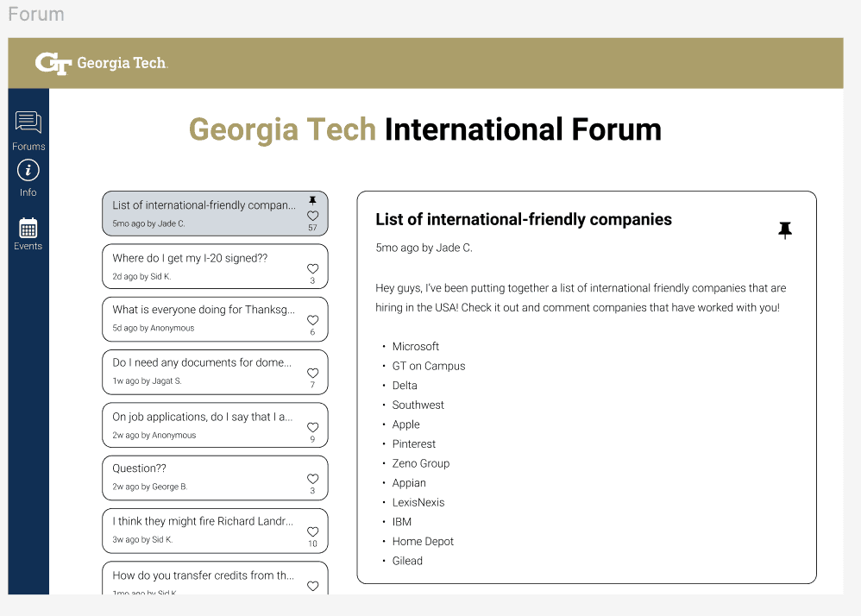Click 'Apple' in the company list
This screenshot has width=861, height=616.
click(405, 424)
